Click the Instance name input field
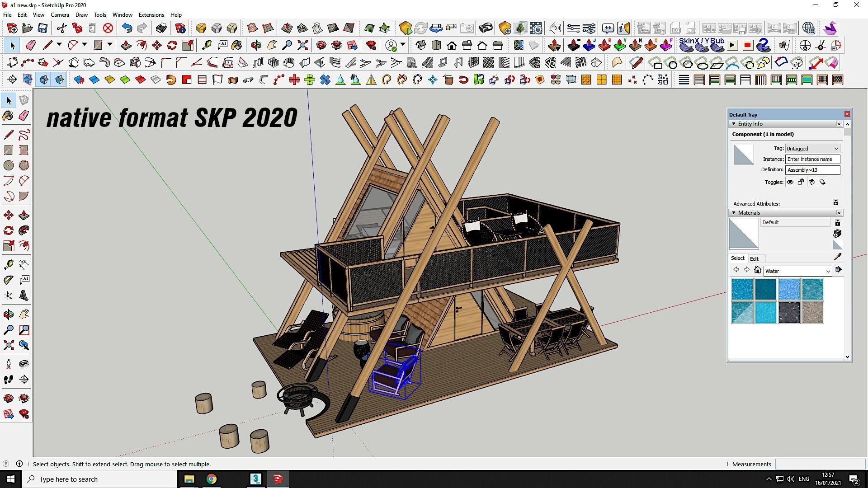The width and height of the screenshot is (868, 488). coord(812,159)
